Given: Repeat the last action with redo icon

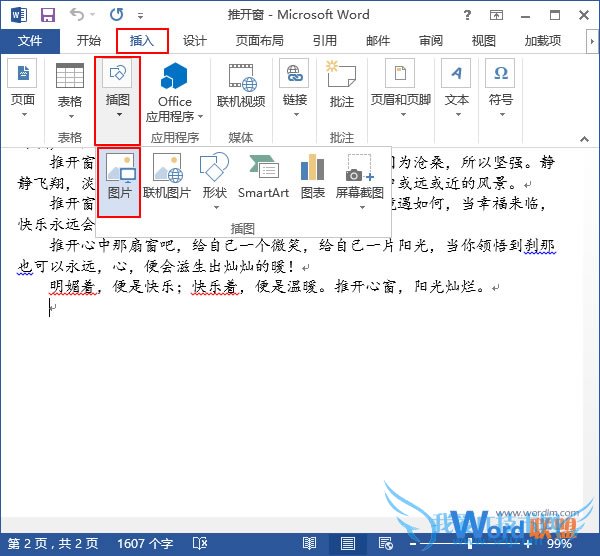Looking at the screenshot, I should [116, 15].
